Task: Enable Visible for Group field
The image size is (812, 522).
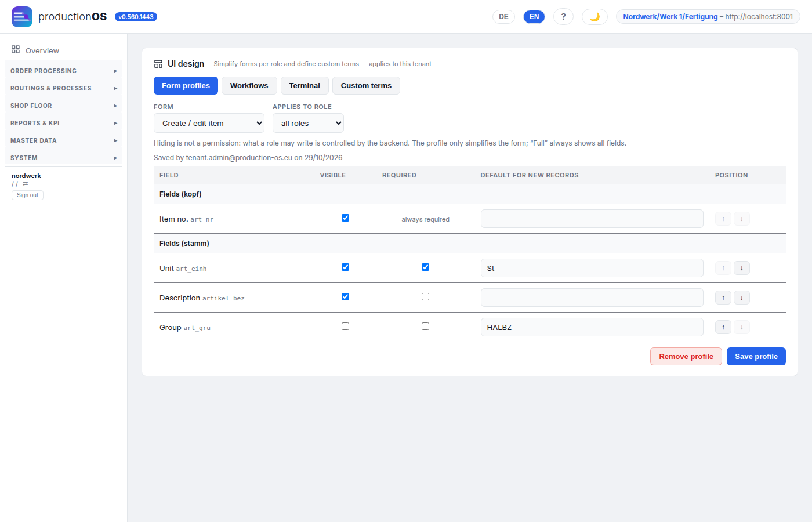Action: coord(346,327)
